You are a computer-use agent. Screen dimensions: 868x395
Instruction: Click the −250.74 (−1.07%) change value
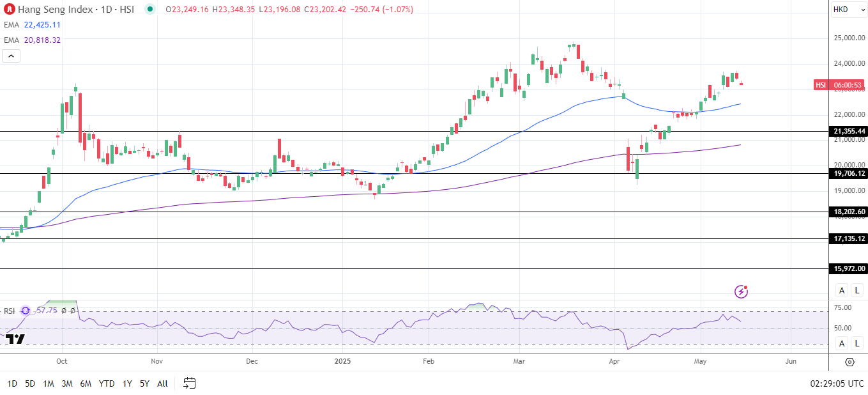pos(381,10)
